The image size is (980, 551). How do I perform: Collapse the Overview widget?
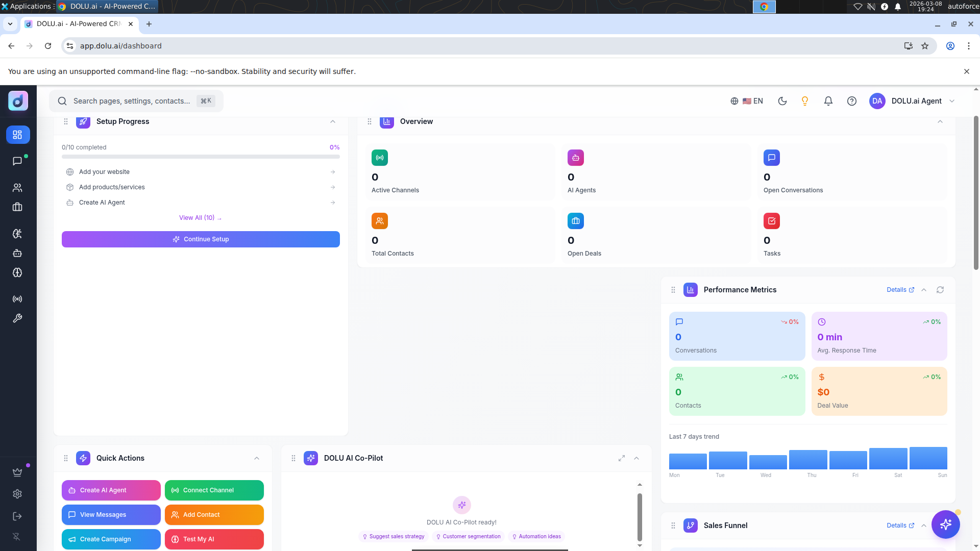[940, 121]
